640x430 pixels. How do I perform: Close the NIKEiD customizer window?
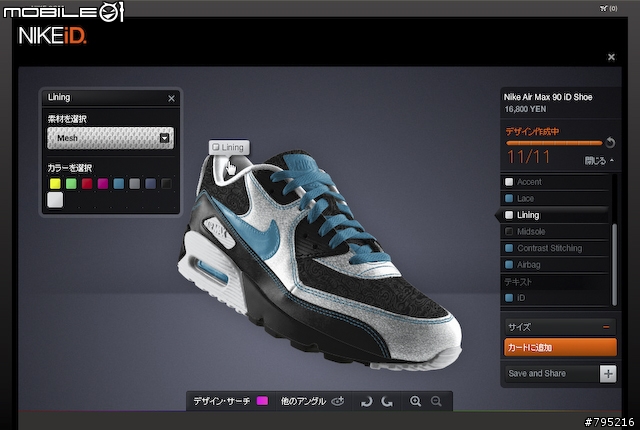(611, 57)
